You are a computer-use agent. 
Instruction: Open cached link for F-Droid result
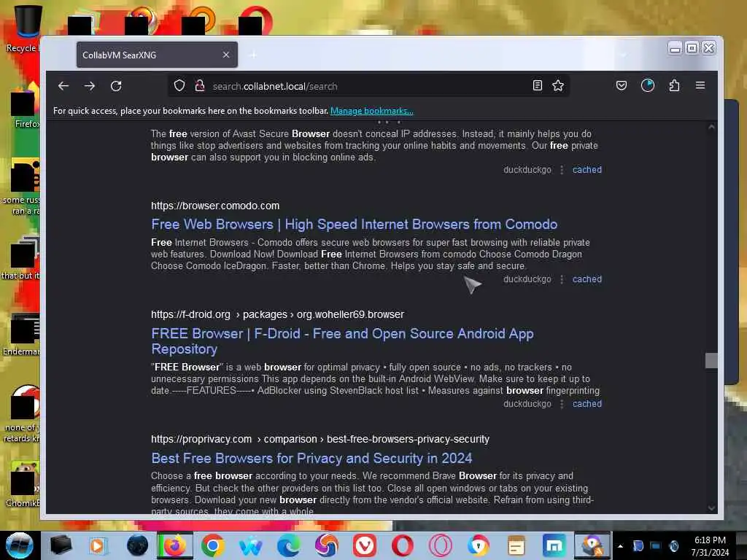point(587,404)
